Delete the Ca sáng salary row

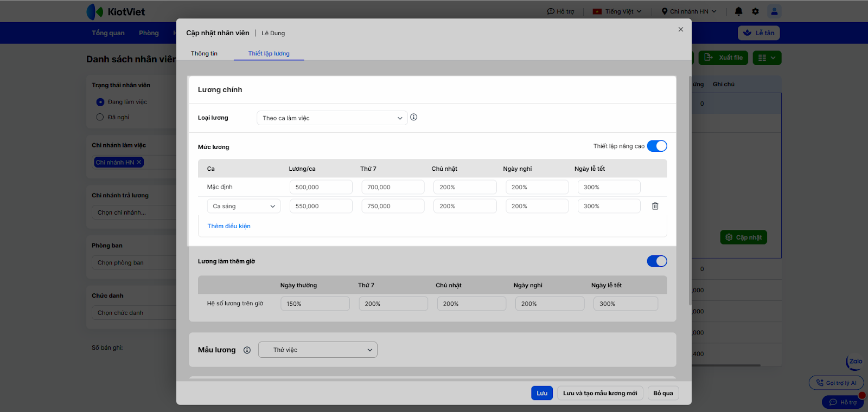(x=655, y=206)
